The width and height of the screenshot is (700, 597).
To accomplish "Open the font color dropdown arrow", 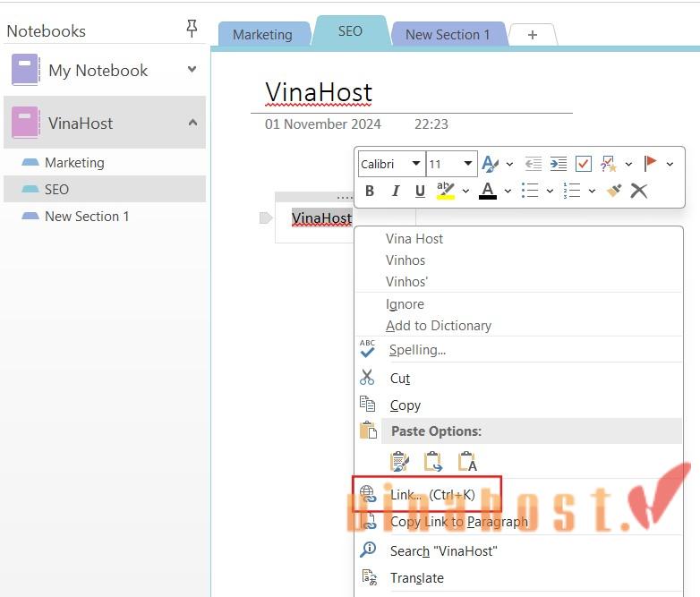I will coord(508,192).
